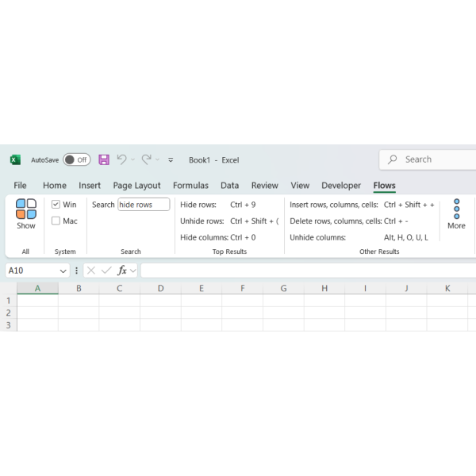Viewport: 476px width, 476px height.
Task: Open Customize Quick Access Toolbar arrow
Action: pos(171,160)
